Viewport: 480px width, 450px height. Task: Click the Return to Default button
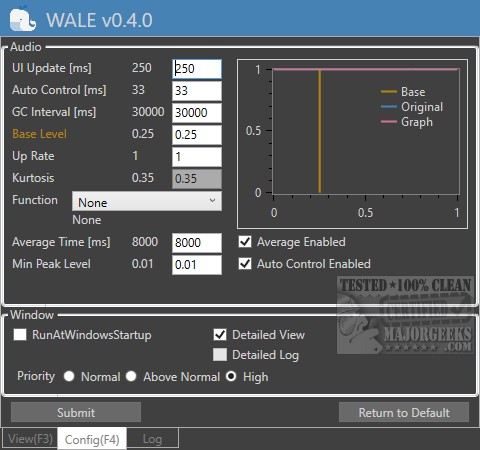click(x=404, y=412)
